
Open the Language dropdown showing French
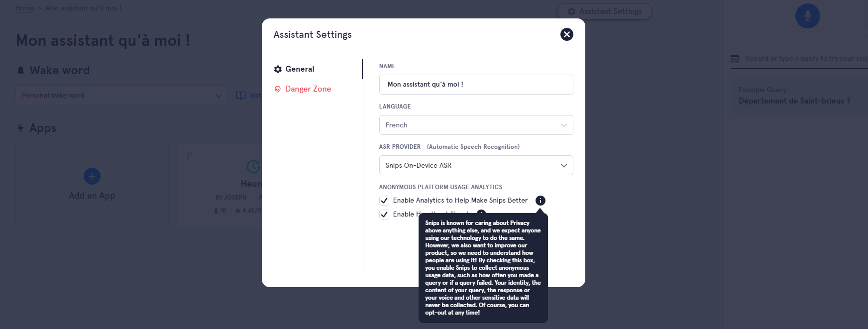coord(476,125)
